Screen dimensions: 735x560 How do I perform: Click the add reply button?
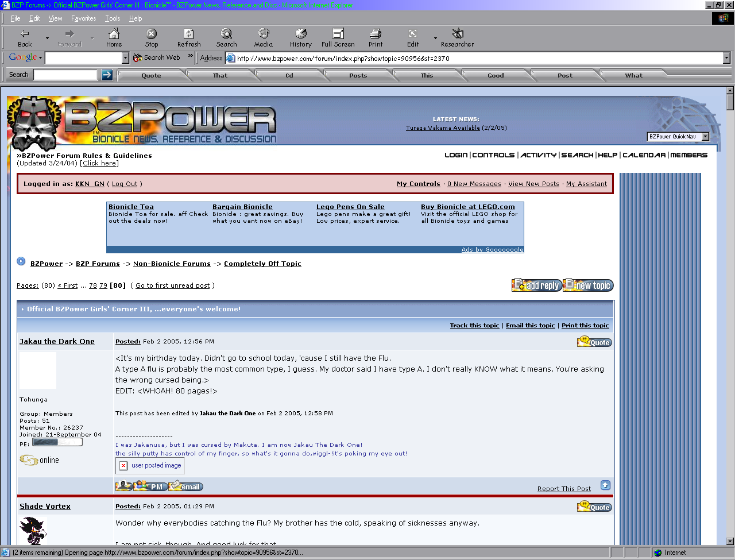pos(536,285)
